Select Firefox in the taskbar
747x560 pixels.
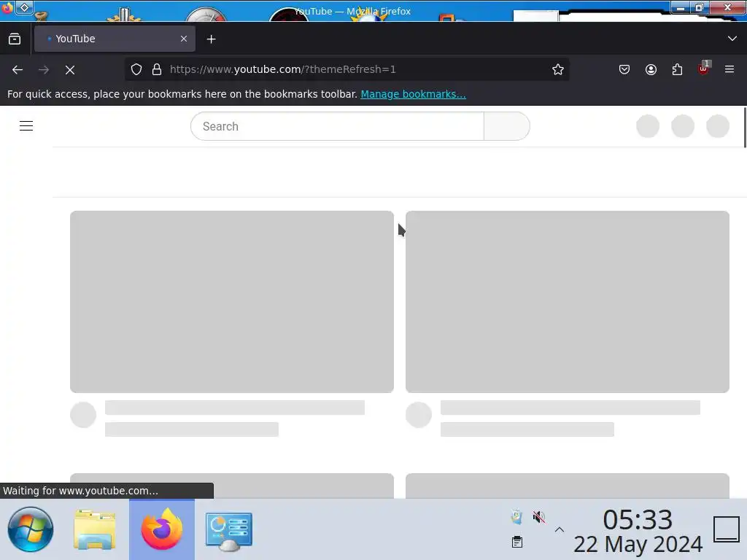tap(162, 529)
